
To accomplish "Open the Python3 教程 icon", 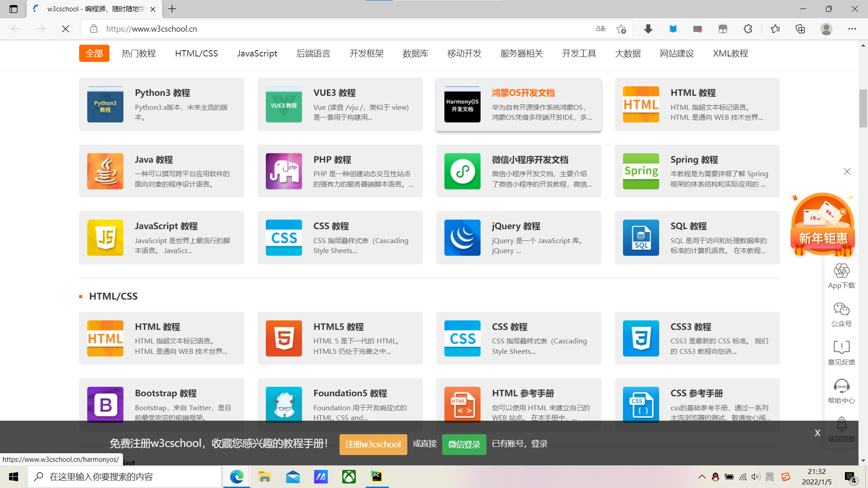I will tap(105, 104).
